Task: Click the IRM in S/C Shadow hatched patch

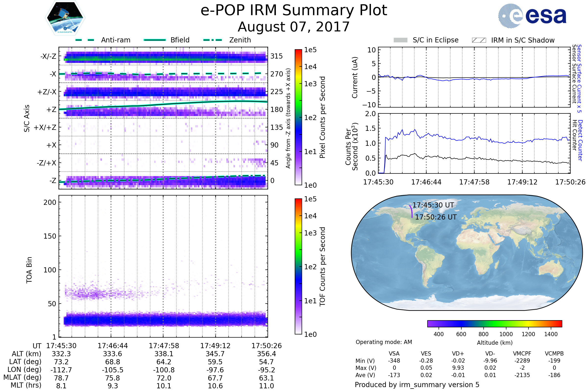Action: tap(479, 40)
